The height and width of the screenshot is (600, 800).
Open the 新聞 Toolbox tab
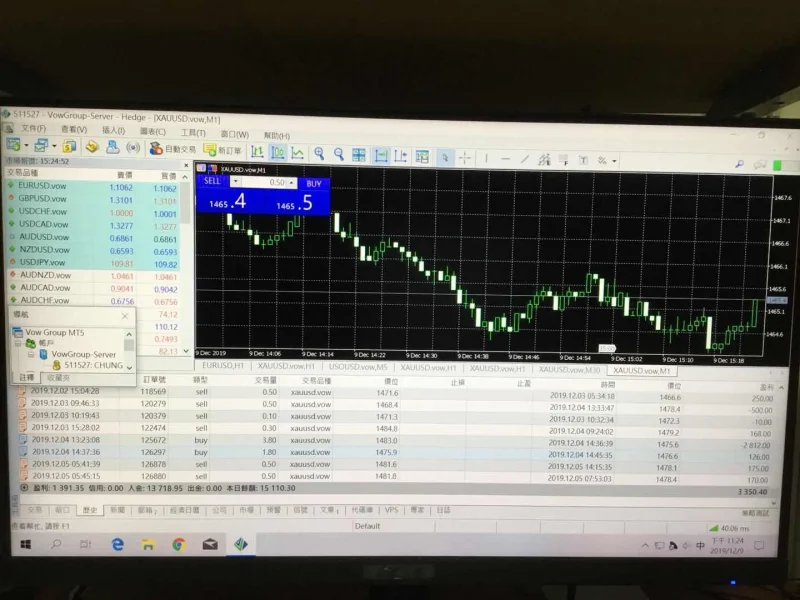tap(117, 510)
